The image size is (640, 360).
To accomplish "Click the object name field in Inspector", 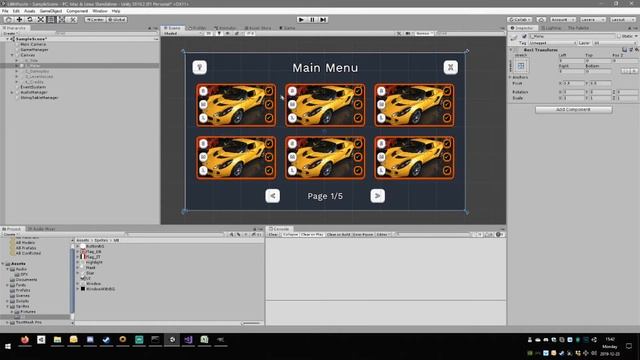I will tap(572, 36).
